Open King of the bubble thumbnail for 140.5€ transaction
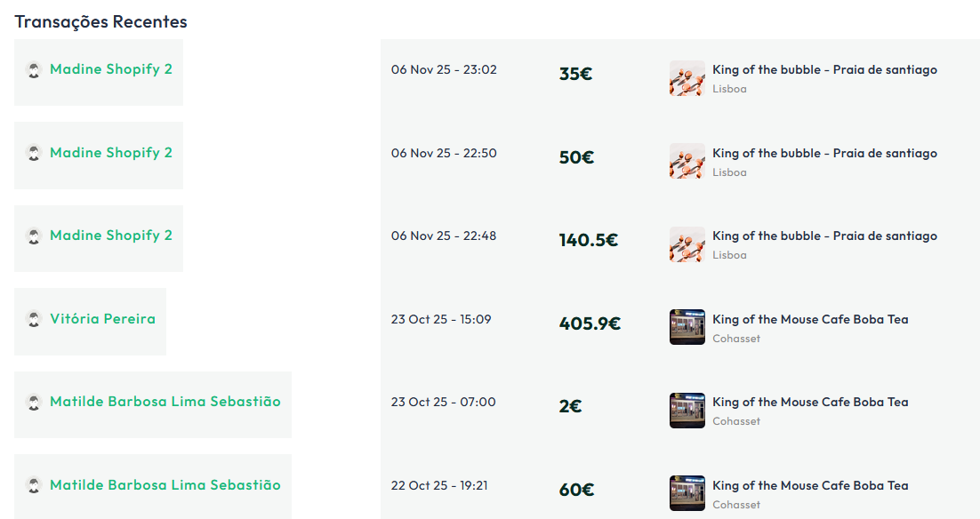The height and width of the screenshot is (519, 980). tap(687, 244)
